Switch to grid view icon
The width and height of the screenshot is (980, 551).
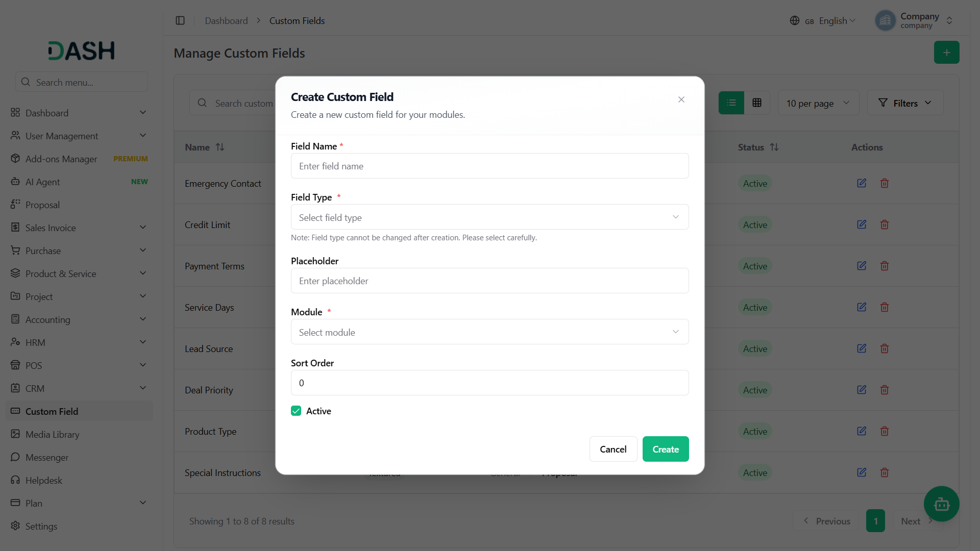tap(757, 103)
